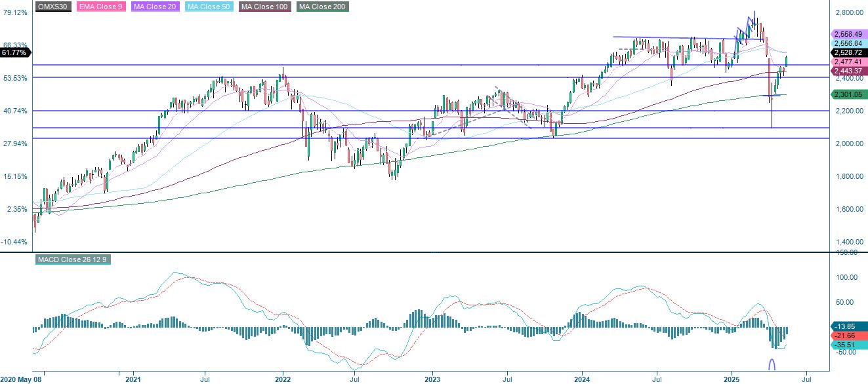
Task: Click the 61.77% percent marker on left axis
Action: [15, 52]
